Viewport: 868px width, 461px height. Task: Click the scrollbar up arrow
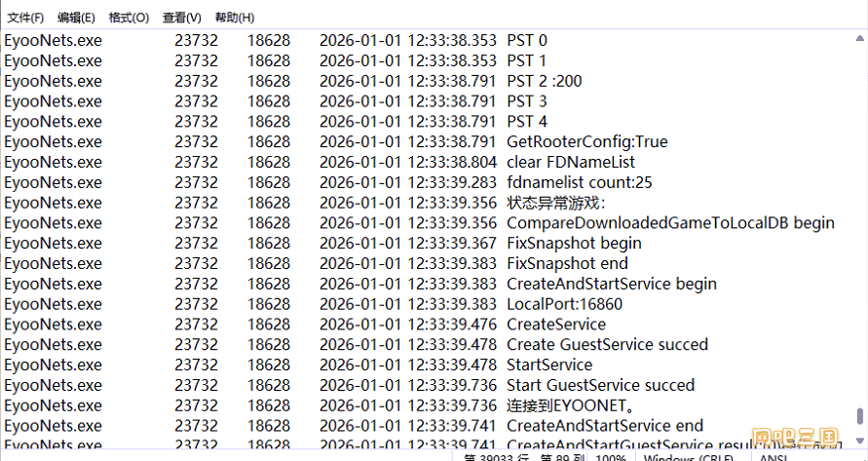pyautogui.click(x=860, y=39)
